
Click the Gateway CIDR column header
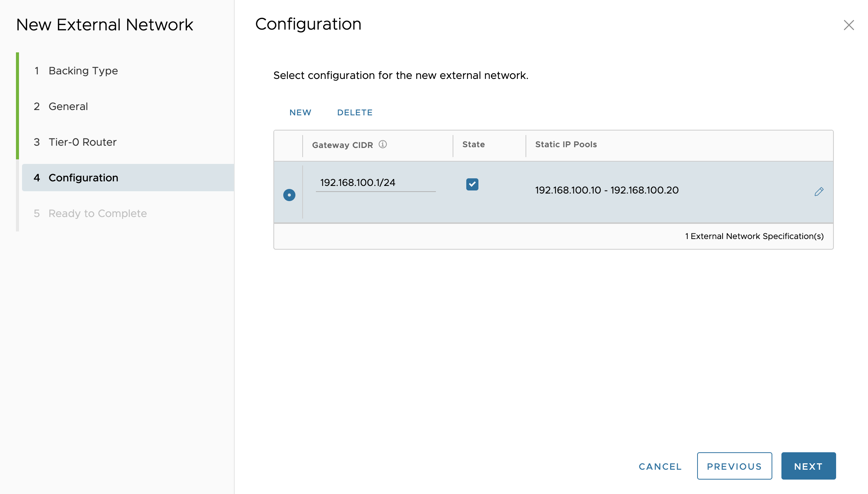click(342, 145)
